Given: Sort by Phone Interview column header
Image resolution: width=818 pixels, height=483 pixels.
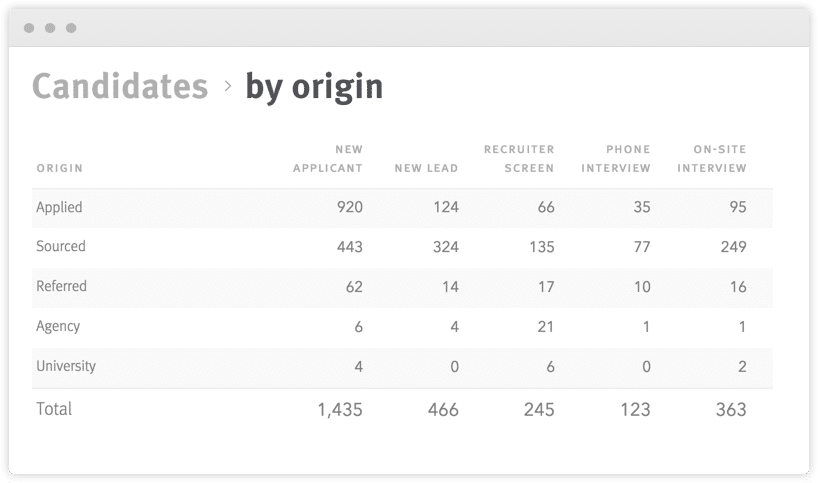Looking at the screenshot, I should pyautogui.click(x=616, y=159).
